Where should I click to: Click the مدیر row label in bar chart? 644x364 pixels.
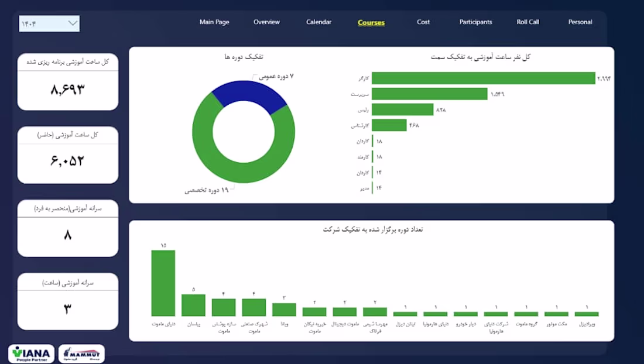pos(364,188)
